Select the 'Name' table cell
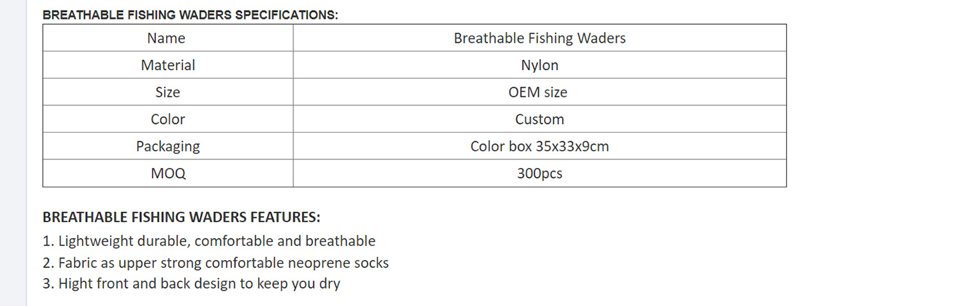980x306 pixels. [166, 39]
